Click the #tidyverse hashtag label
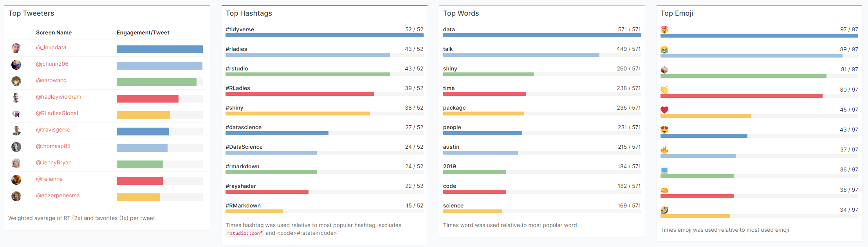Screen dimensions: 868x247 [240, 29]
